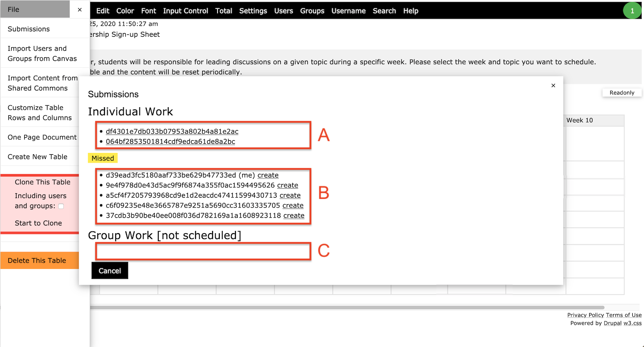Open submission 064bf2853501814cdf9edca61de8a2bc

(170, 142)
